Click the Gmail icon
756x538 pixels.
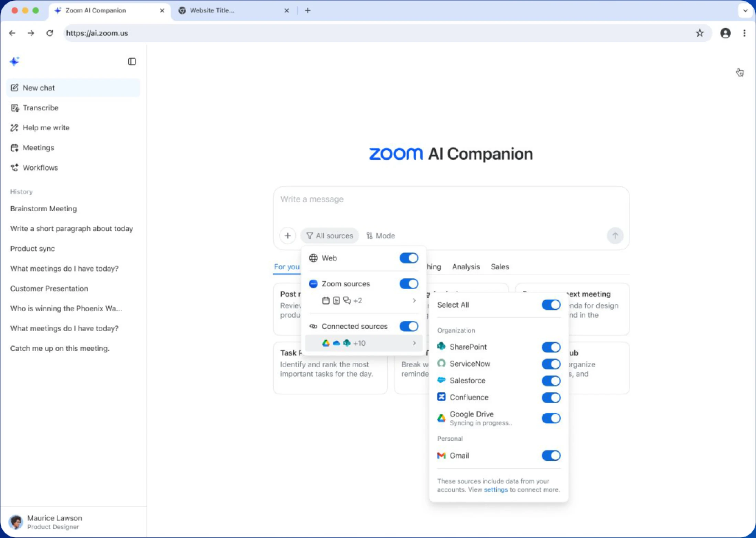coord(441,456)
